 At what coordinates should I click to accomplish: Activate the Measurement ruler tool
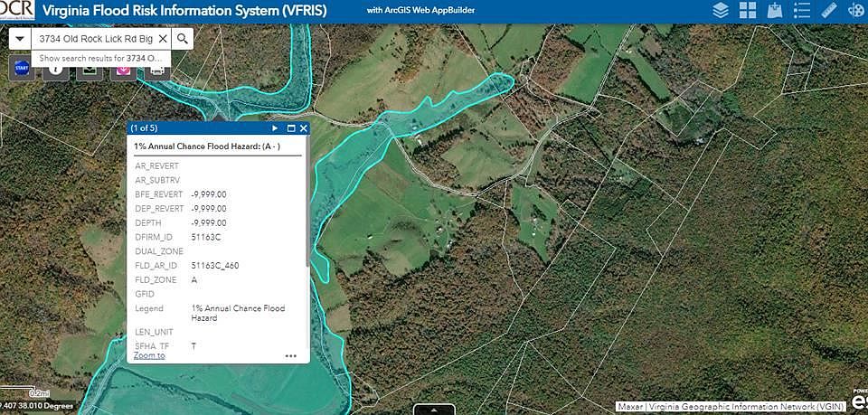(828, 11)
